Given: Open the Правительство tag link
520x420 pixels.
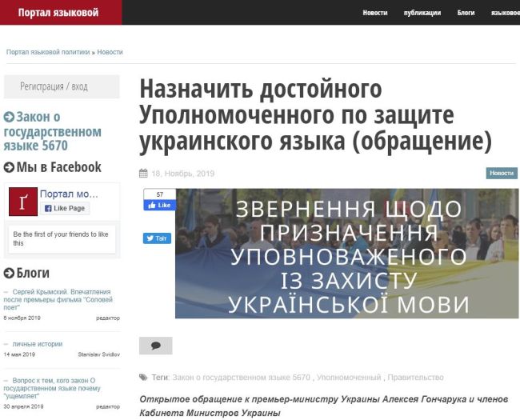Looking at the screenshot, I should [x=415, y=377].
